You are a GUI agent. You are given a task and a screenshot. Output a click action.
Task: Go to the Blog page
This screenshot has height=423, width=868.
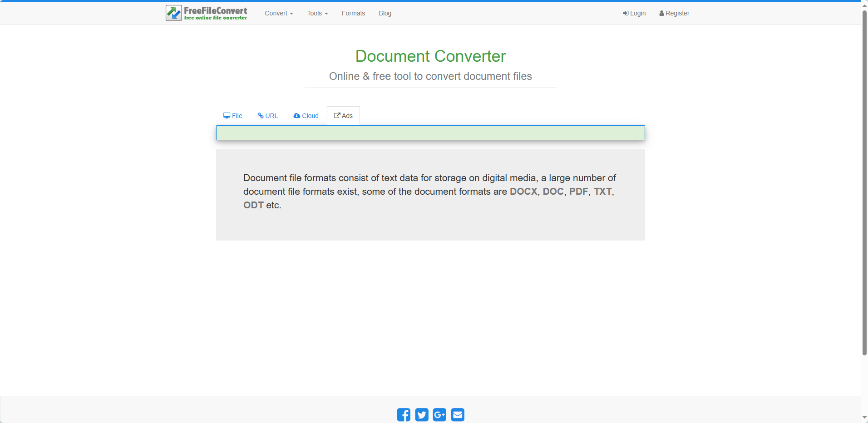click(x=385, y=13)
